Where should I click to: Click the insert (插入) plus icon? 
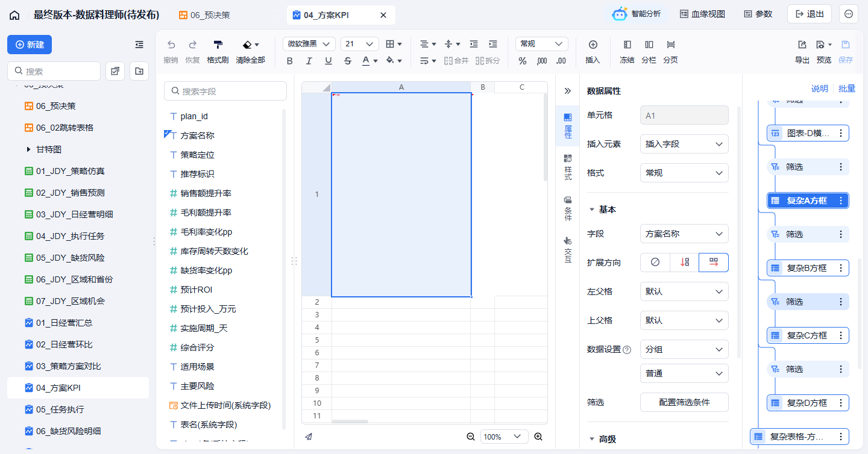click(x=593, y=45)
